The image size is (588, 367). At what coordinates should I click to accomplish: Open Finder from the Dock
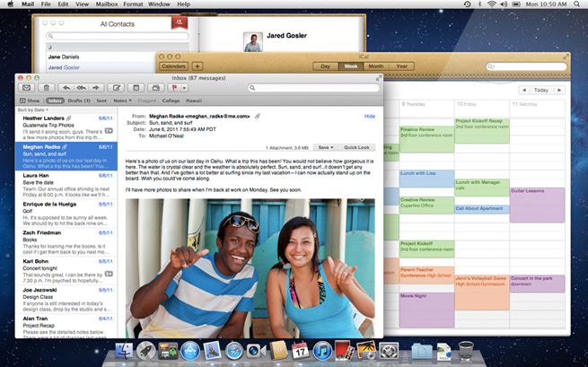(124, 351)
